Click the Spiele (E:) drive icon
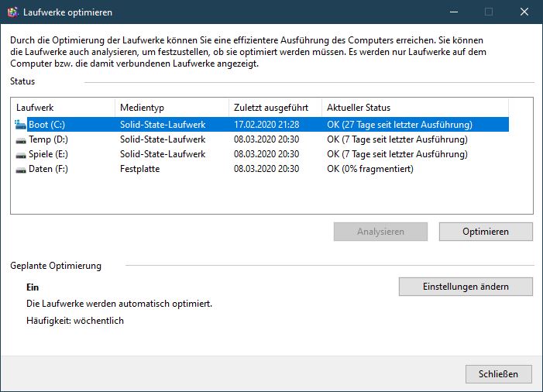Viewport: 543px width, 392px height. pyautogui.click(x=20, y=154)
